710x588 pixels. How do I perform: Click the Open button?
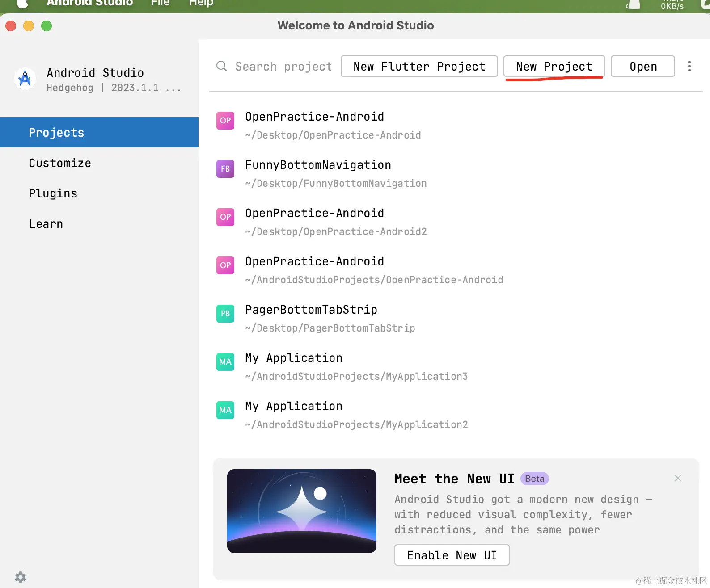pyautogui.click(x=643, y=66)
